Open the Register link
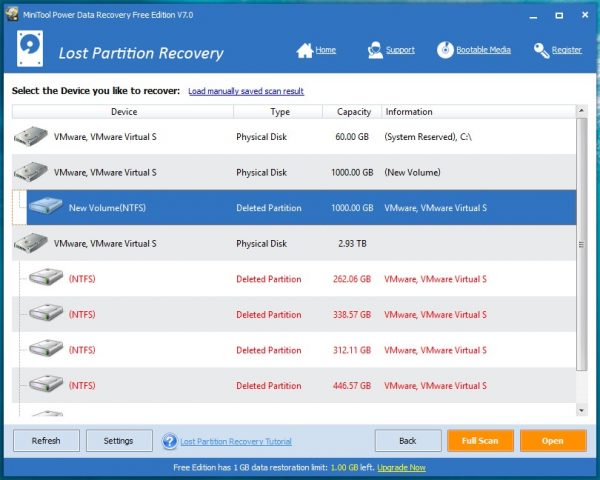This screenshot has width=600, height=480. 567,50
